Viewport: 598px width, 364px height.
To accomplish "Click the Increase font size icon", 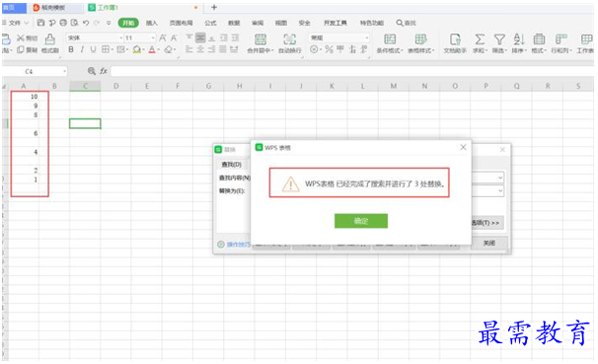I will [x=163, y=37].
